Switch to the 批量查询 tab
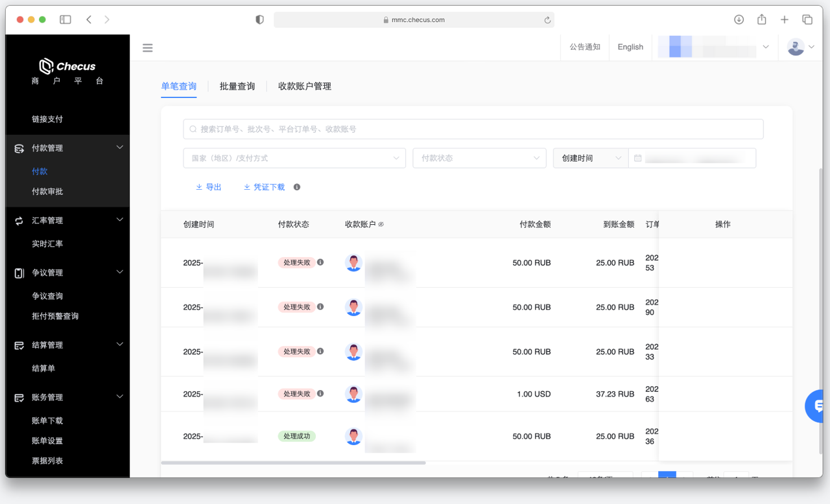Image resolution: width=830 pixels, height=504 pixels. [x=237, y=86]
